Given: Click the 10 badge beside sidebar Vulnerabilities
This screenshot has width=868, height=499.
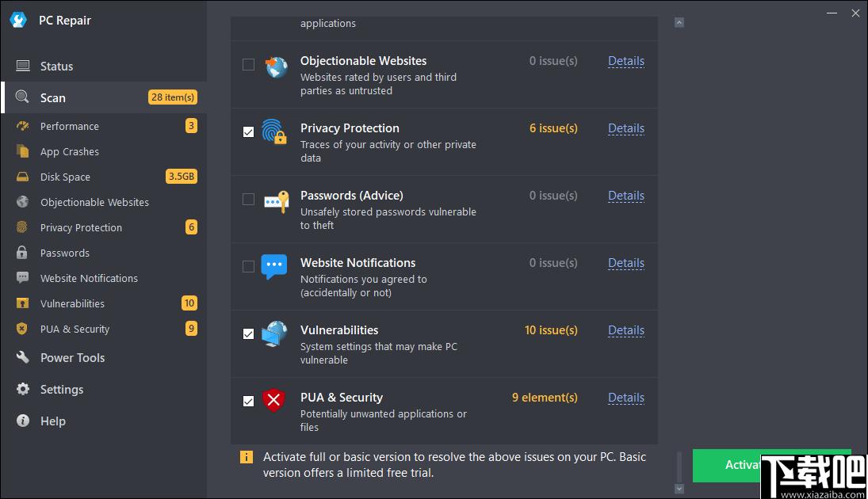Looking at the screenshot, I should (x=189, y=303).
